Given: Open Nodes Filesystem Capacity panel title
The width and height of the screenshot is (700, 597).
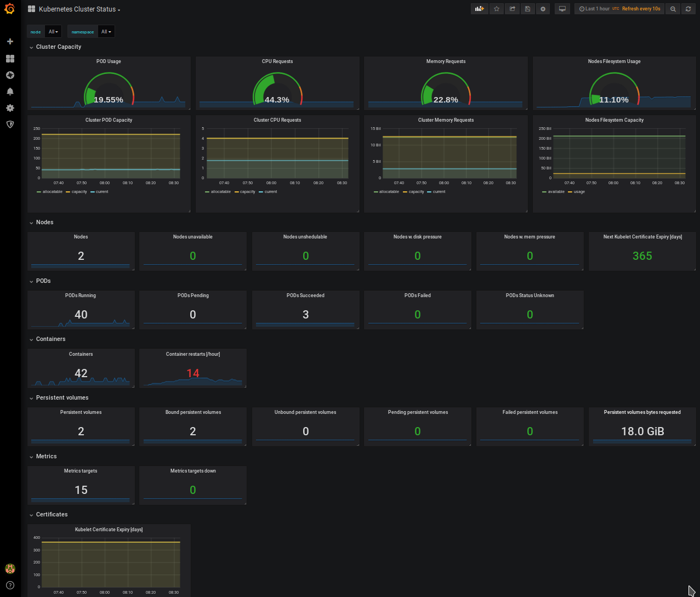Looking at the screenshot, I should [x=614, y=120].
